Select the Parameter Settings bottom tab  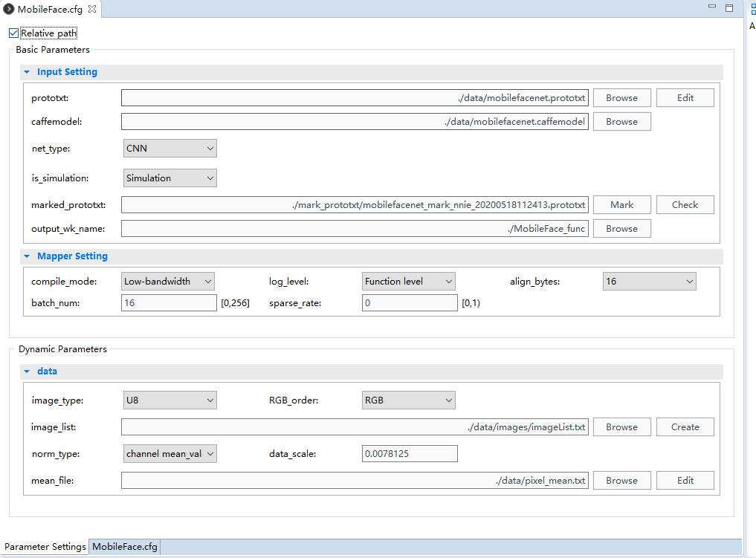[45, 547]
